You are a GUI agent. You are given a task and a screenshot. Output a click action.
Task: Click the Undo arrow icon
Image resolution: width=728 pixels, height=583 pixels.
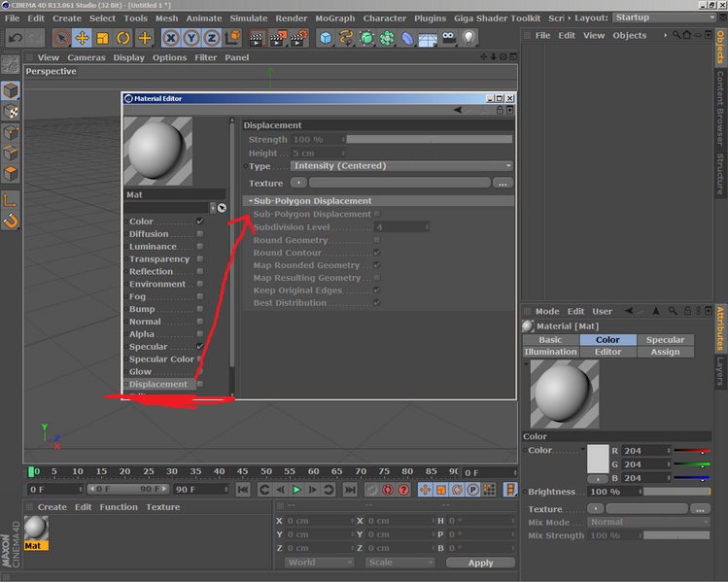[16, 38]
